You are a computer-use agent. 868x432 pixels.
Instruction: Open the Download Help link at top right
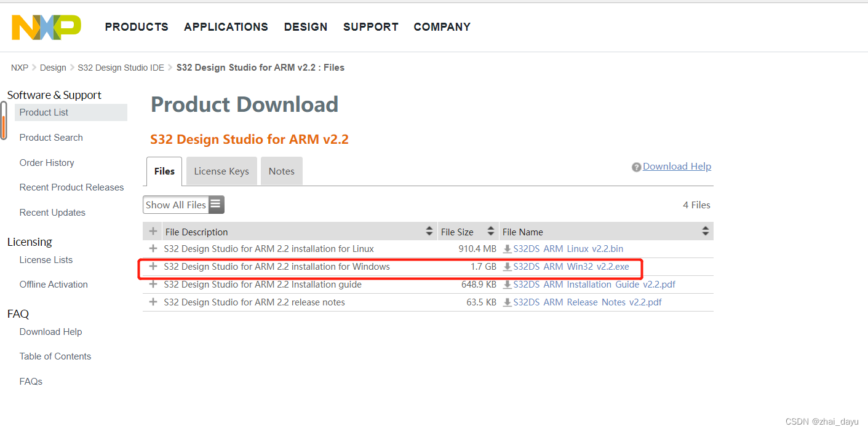click(677, 167)
